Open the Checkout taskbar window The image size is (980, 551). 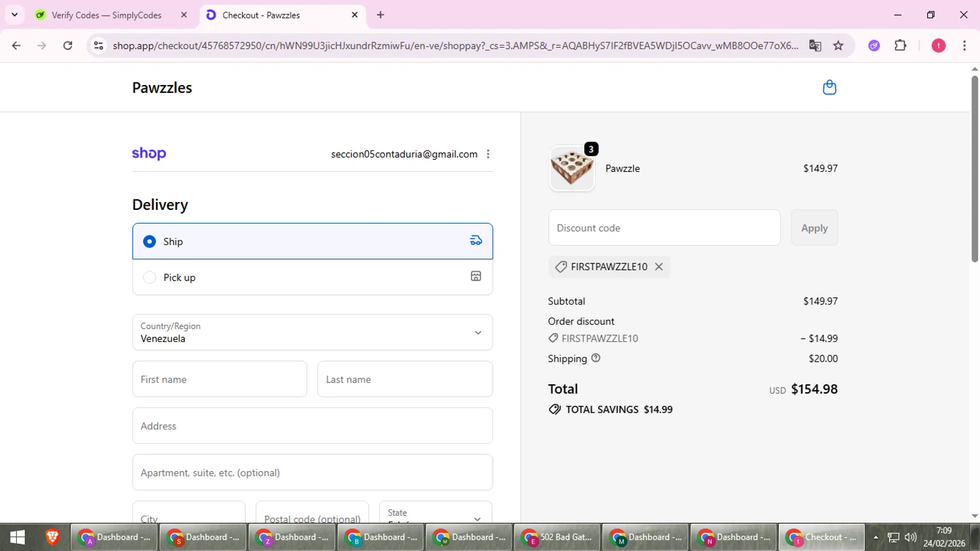click(x=822, y=537)
